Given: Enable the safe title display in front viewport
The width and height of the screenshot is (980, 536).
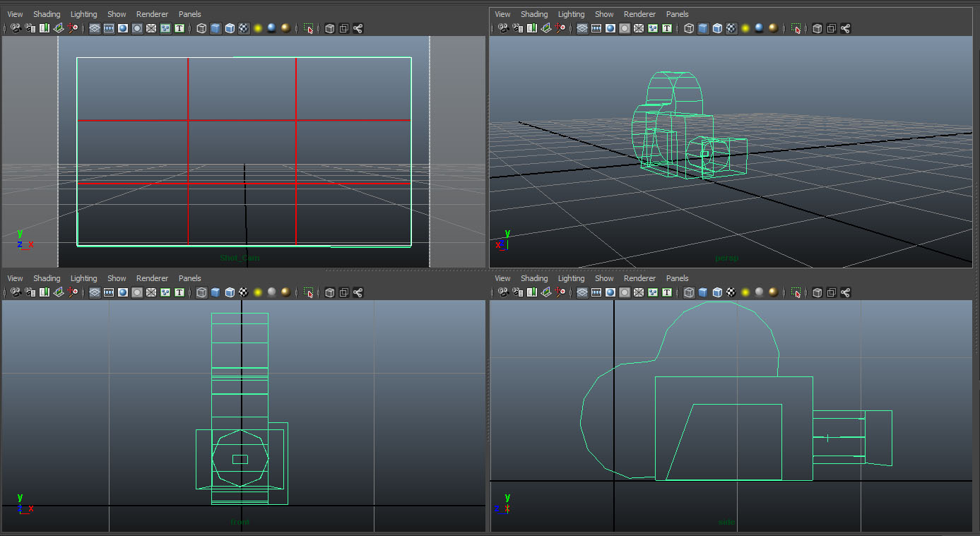Looking at the screenshot, I should (178, 292).
